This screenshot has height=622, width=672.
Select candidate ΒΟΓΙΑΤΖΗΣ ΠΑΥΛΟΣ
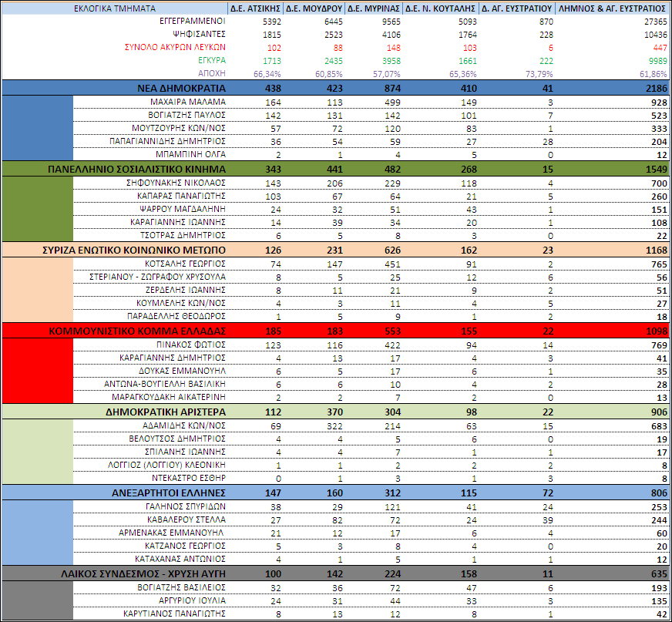pos(186,115)
